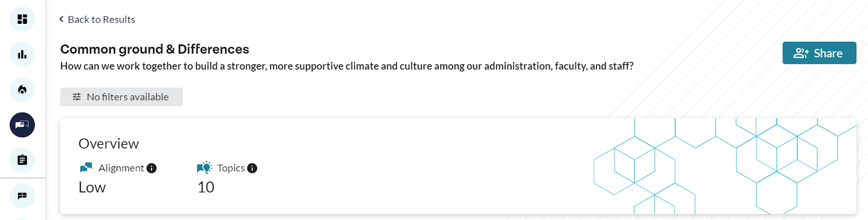Click the filter sliders icon
The width and height of the screenshot is (868, 220).
(76, 97)
